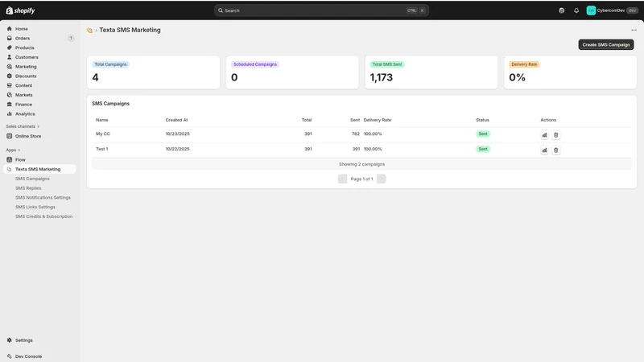Click the CybercomDev store name
Image resolution: width=644 pixels, height=362 pixels.
tap(611, 10)
